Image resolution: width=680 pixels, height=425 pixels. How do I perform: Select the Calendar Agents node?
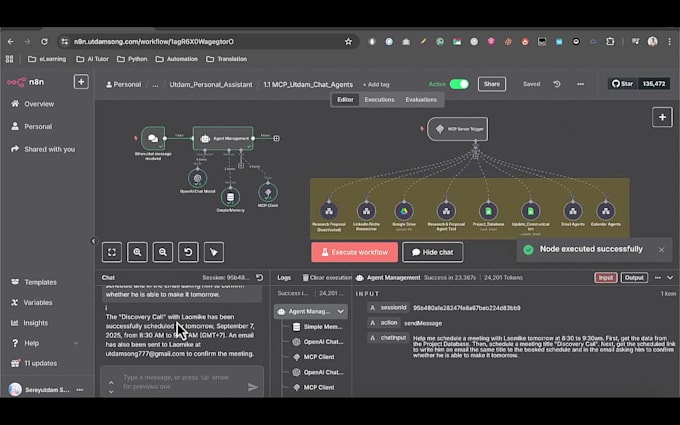point(606,211)
